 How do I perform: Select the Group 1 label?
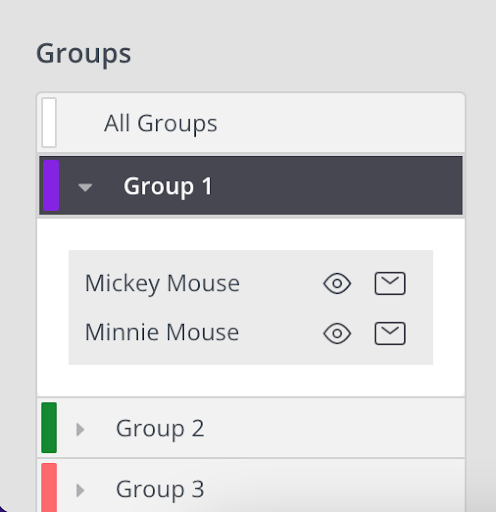(x=168, y=186)
